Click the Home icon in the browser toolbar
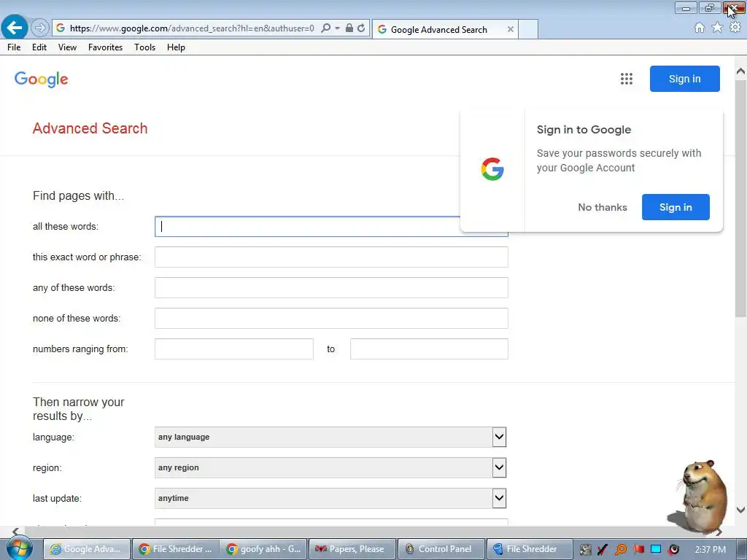Image resolution: width=747 pixels, height=560 pixels. tap(700, 28)
